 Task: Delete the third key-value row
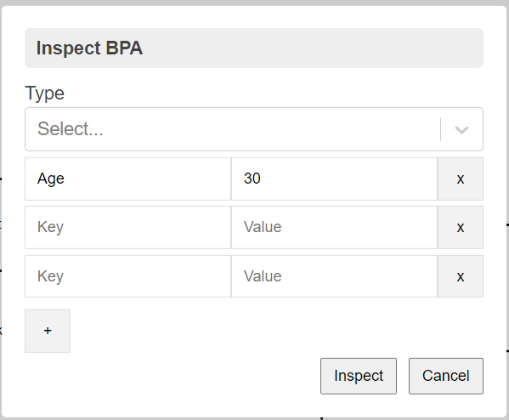click(461, 276)
